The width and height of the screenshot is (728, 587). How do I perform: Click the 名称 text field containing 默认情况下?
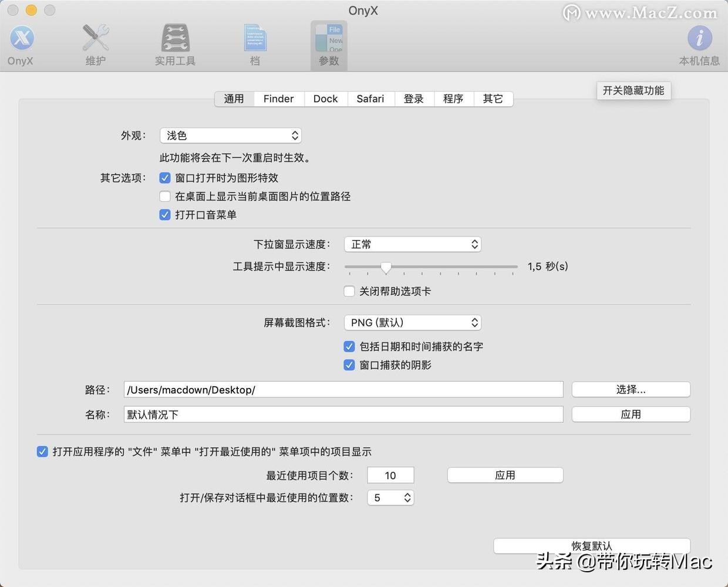point(343,414)
